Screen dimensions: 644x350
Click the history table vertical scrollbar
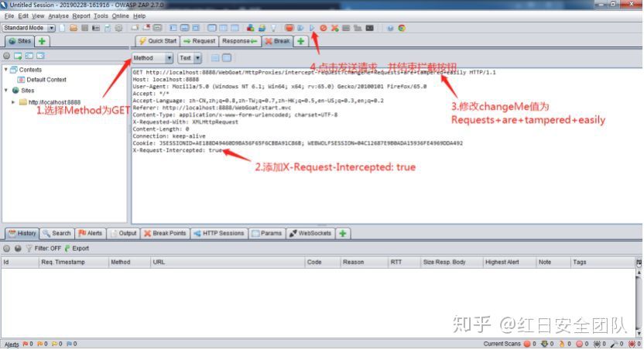pyautogui.click(x=639, y=302)
